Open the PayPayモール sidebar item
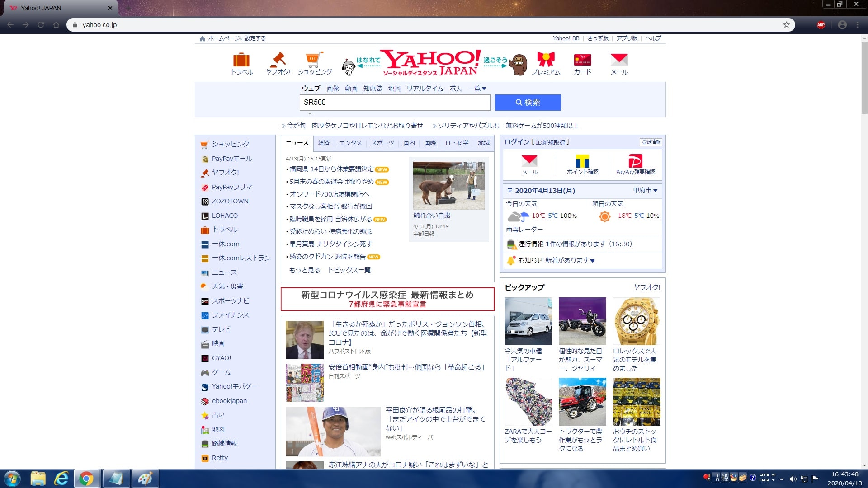868x488 pixels. [x=232, y=159]
